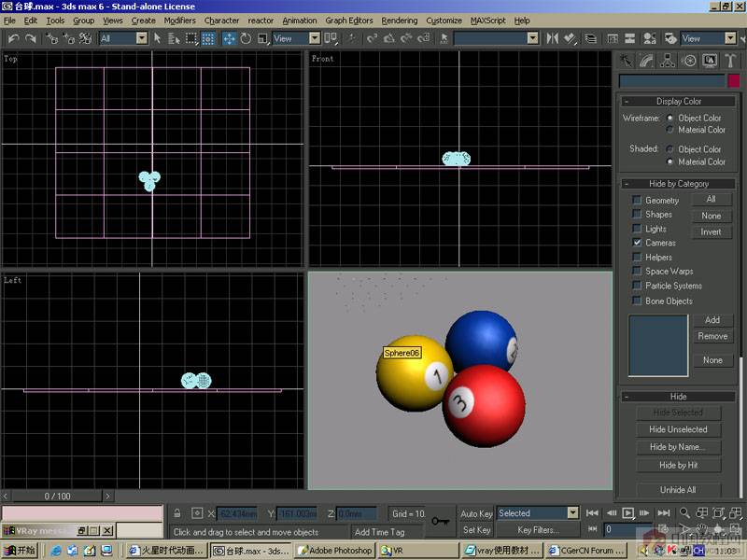The height and width of the screenshot is (560, 747).
Task: Pick the Rectangular Selection Region tool
Action: point(191,38)
